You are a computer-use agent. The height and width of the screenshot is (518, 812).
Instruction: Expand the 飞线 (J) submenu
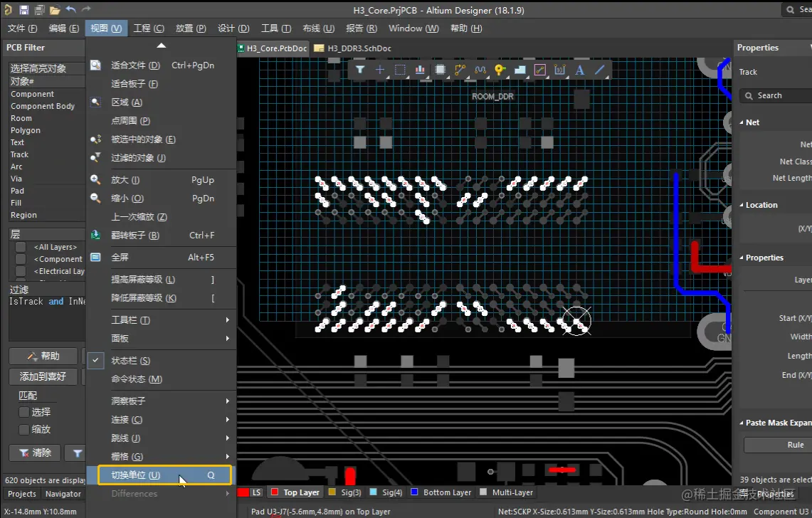(x=161, y=438)
